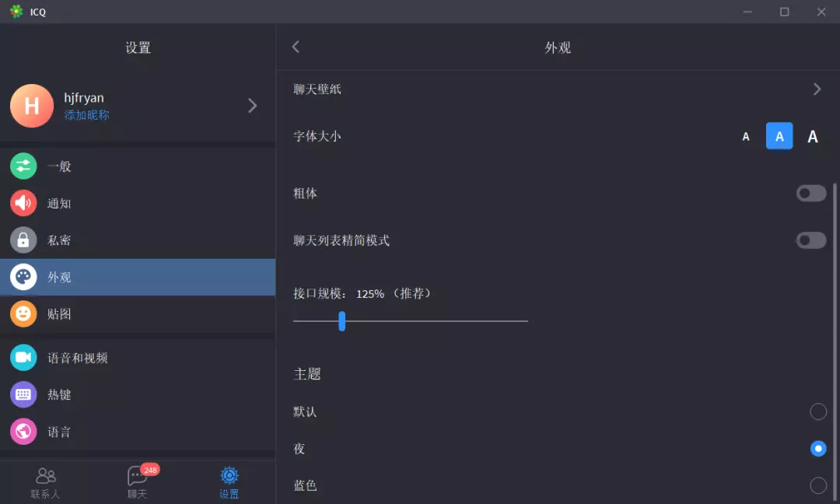840x504 pixels.
Task: Maximize the ICQ window
Action: [x=784, y=11]
